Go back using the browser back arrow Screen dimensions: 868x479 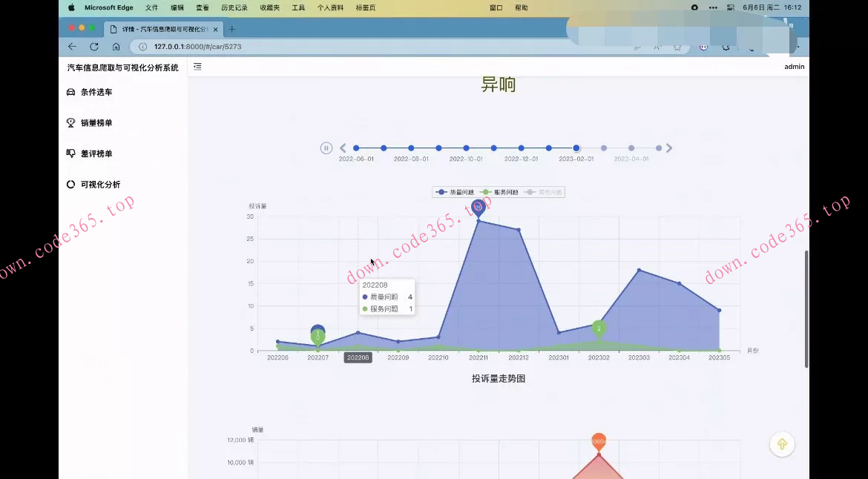click(x=72, y=47)
